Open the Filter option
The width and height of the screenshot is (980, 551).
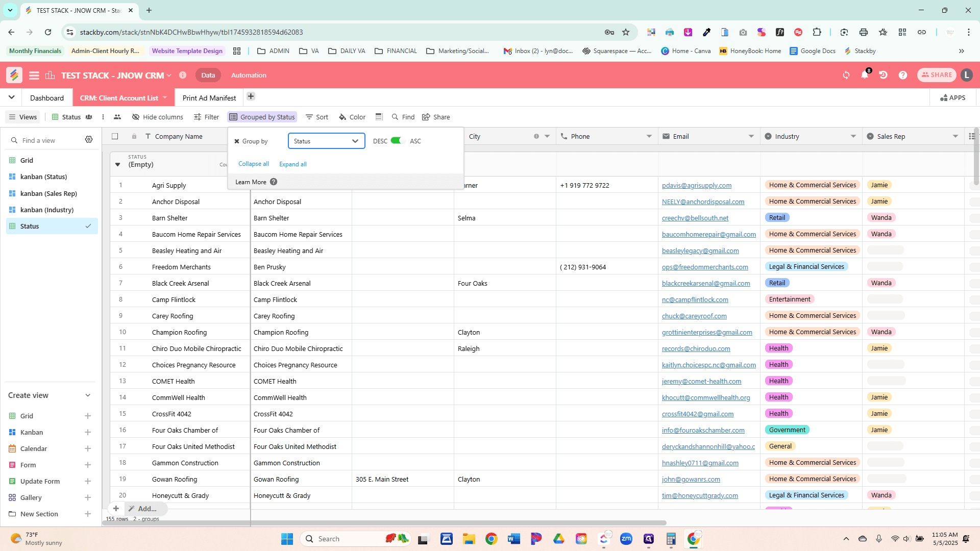206,117
